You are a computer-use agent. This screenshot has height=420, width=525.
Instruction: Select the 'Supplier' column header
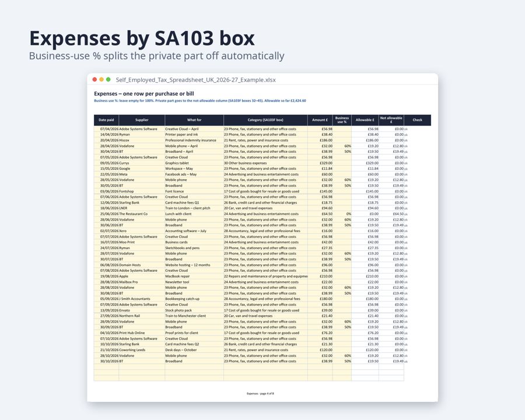[142, 120]
